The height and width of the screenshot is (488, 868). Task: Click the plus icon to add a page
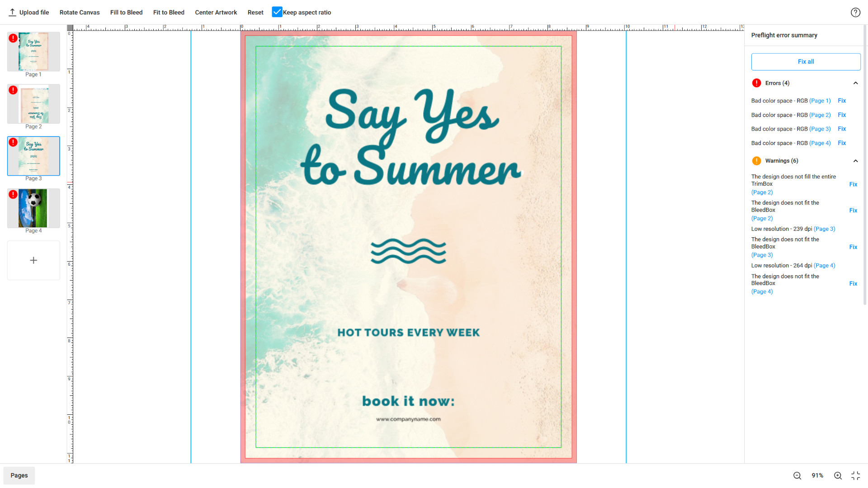click(x=33, y=260)
